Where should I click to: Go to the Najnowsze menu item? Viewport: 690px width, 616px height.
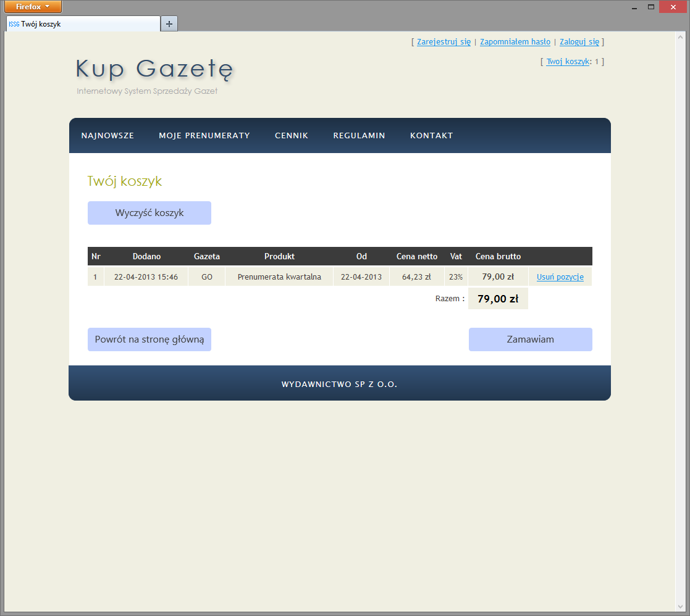pos(107,136)
